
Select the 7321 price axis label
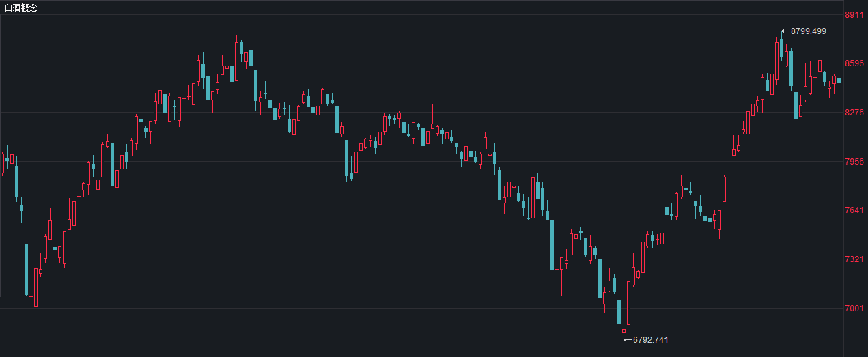pyautogui.click(x=854, y=259)
